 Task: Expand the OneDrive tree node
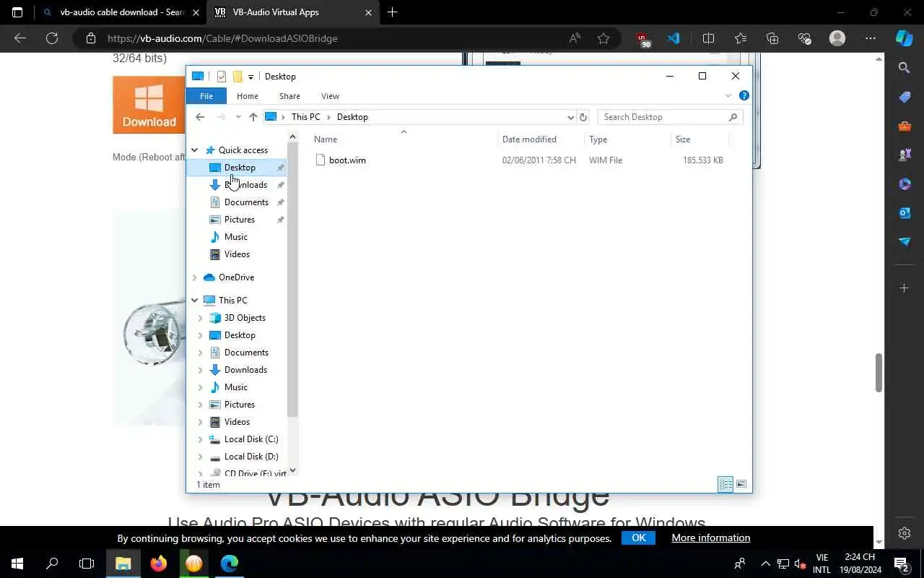(194, 277)
